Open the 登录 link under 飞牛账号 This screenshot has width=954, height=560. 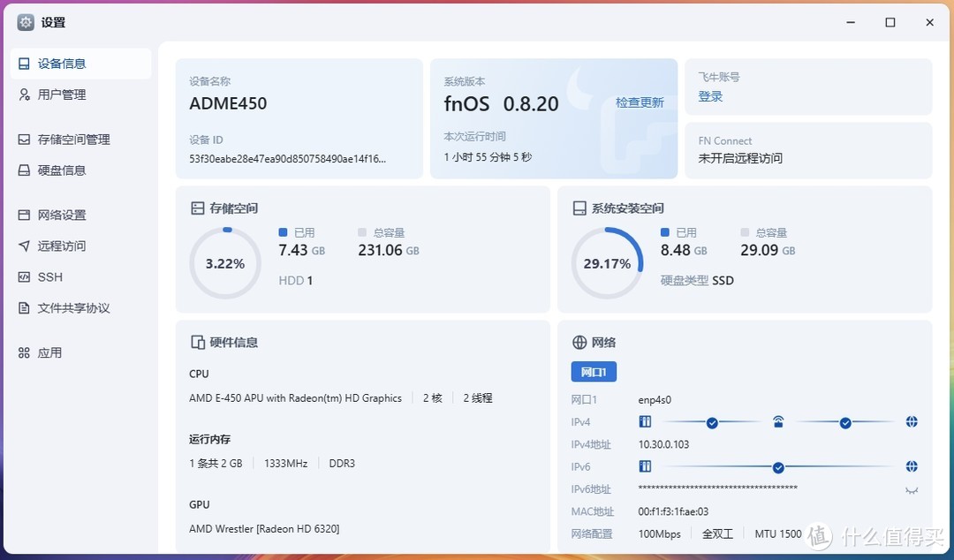[x=709, y=95]
